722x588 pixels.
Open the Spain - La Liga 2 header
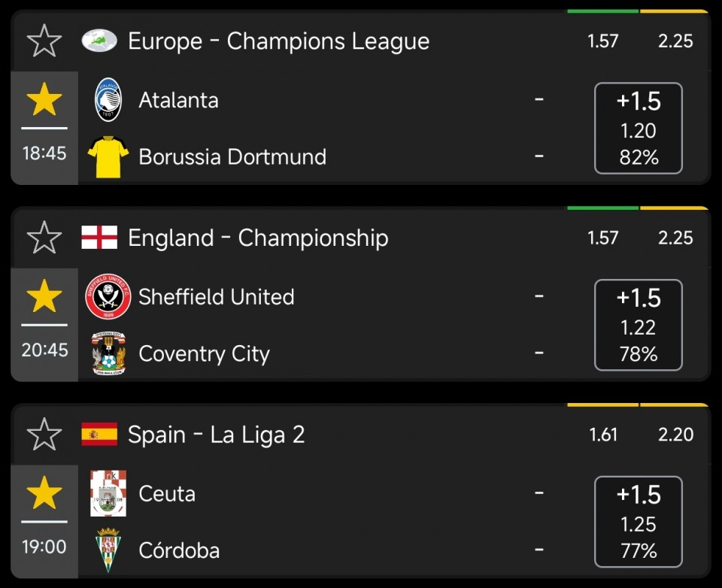217,435
